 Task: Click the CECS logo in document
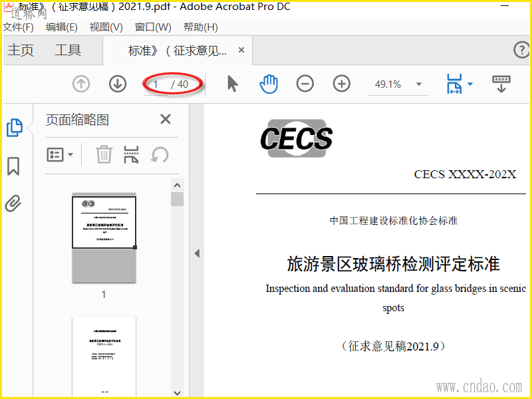point(297,138)
